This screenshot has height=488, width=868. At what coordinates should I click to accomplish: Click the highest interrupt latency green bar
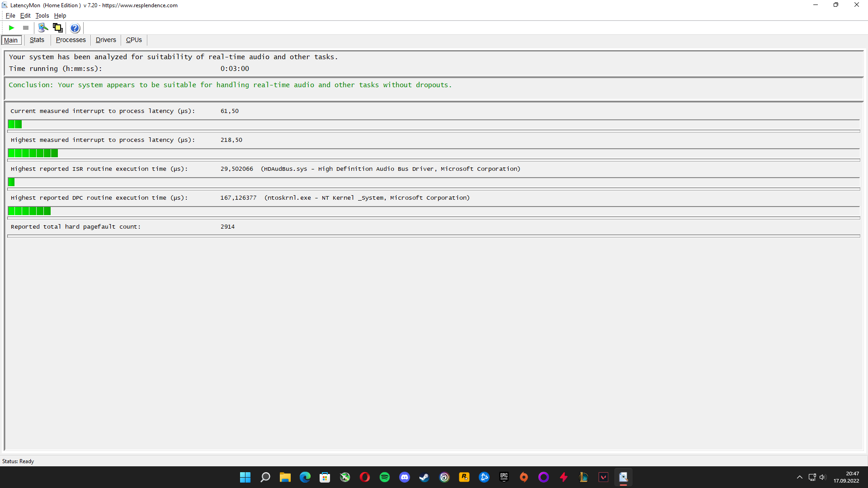pyautogui.click(x=33, y=153)
